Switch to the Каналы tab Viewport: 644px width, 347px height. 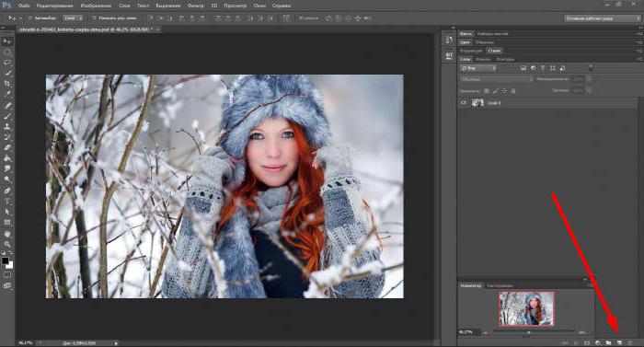(x=483, y=59)
